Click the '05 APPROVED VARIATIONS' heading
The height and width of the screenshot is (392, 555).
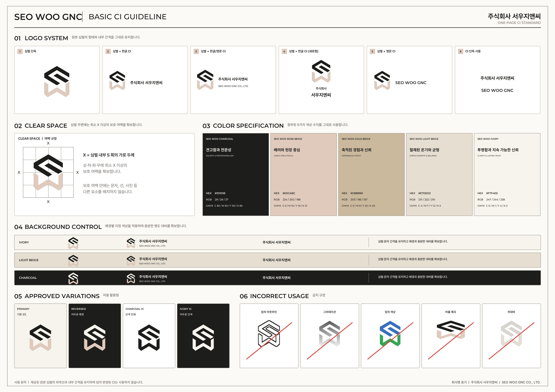point(57,296)
